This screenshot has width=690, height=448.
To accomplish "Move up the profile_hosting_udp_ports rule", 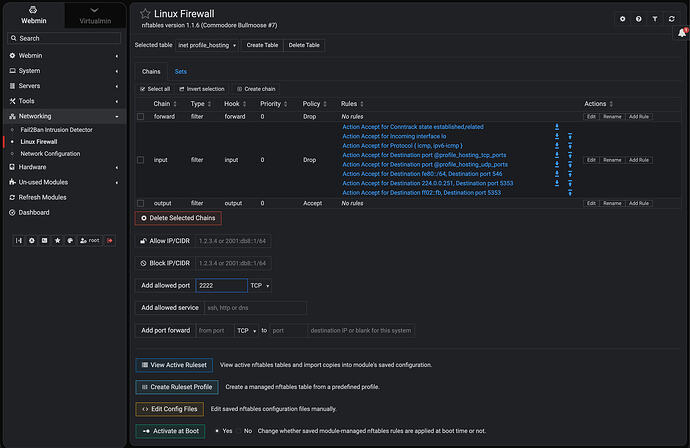I will click(x=570, y=165).
